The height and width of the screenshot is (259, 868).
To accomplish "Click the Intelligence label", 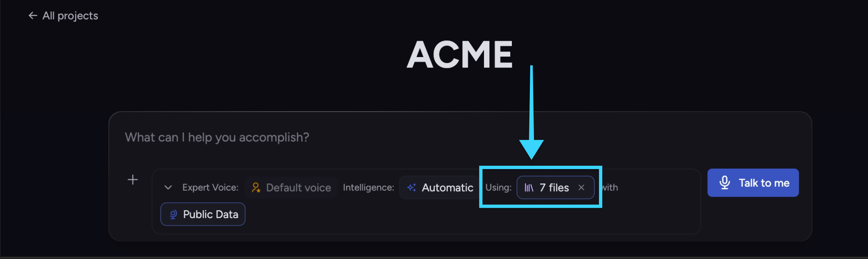I will pyautogui.click(x=368, y=187).
